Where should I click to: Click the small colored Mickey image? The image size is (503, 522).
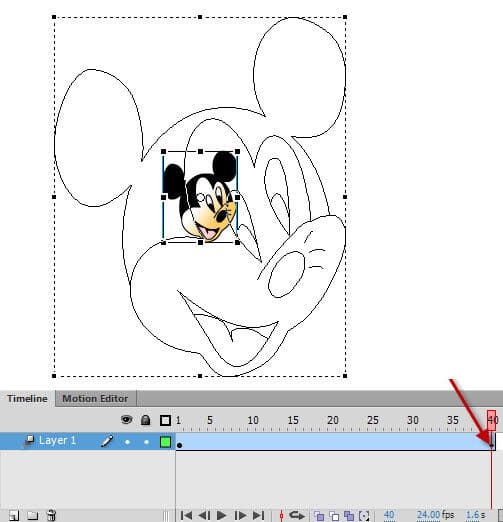200,197
